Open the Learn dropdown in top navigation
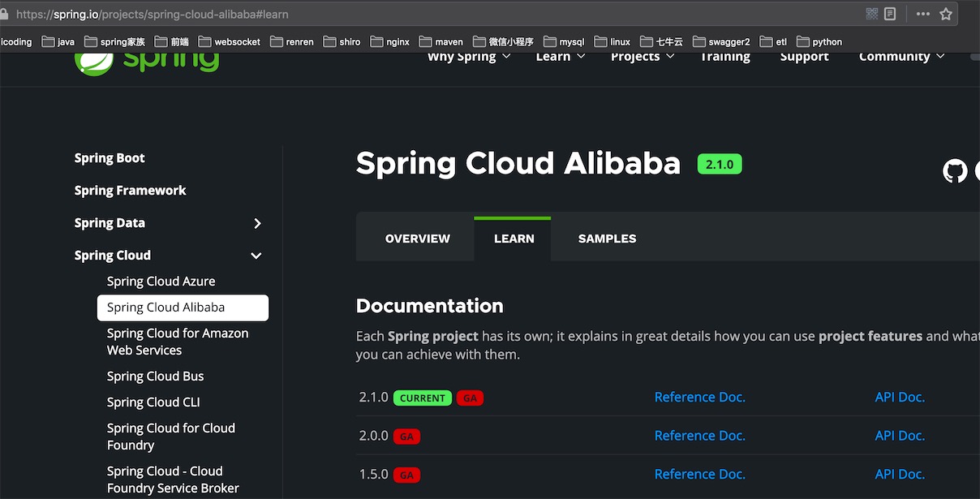This screenshot has height=499, width=980. point(561,57)
